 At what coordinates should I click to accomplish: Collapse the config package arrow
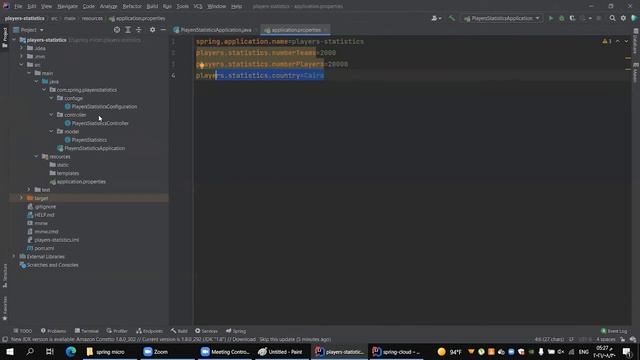pos(51,98)
